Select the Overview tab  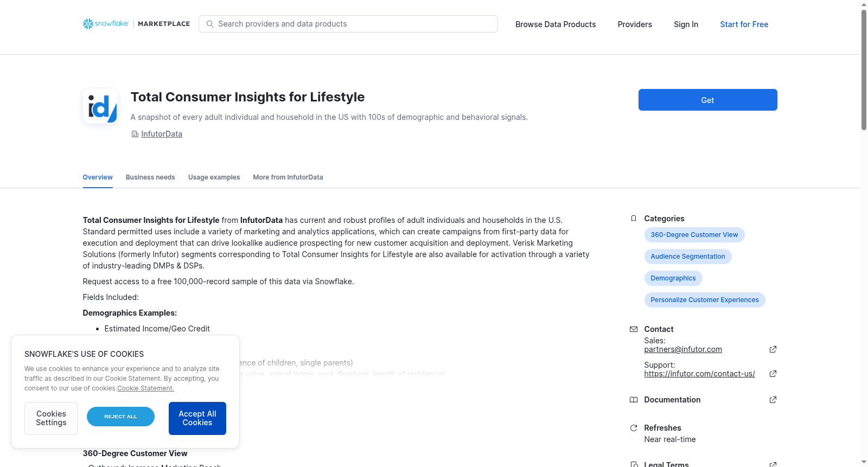(x=98, y=177)
